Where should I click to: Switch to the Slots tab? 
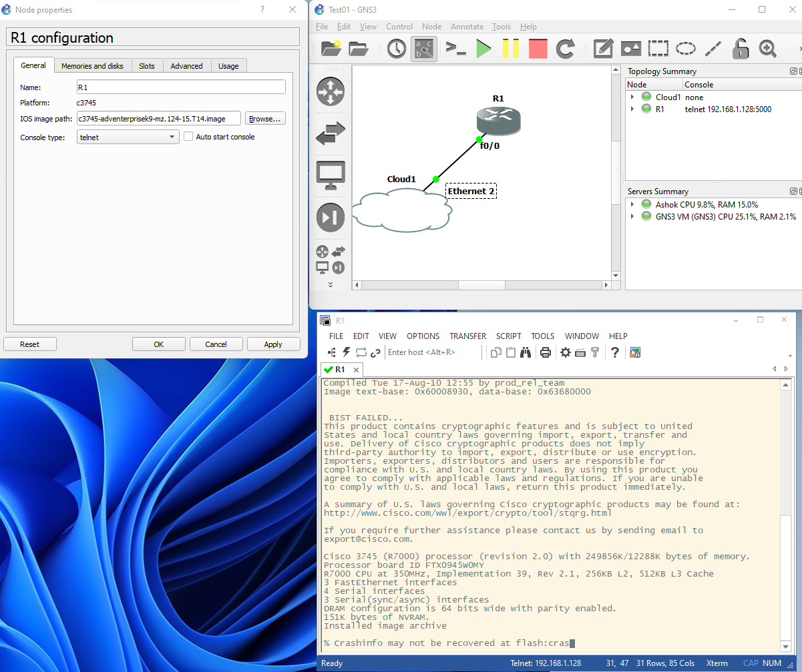click(147, 66)
